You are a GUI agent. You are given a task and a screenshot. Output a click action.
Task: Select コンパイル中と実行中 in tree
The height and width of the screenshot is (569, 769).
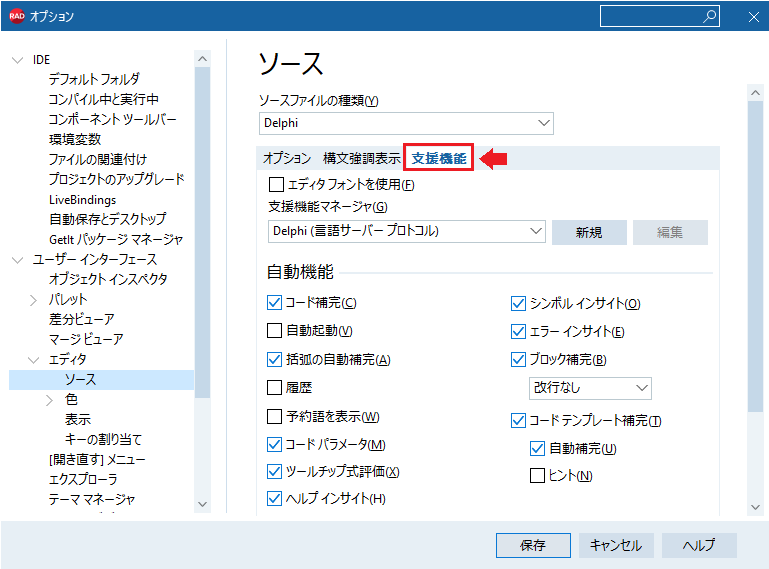pos(103,100)
